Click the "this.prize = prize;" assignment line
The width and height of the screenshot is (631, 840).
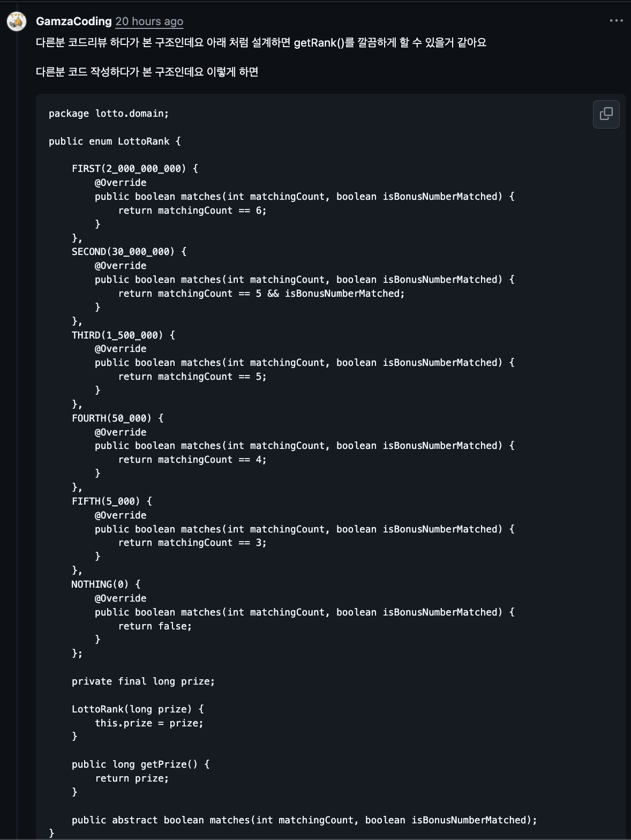[x=149, y=723]
